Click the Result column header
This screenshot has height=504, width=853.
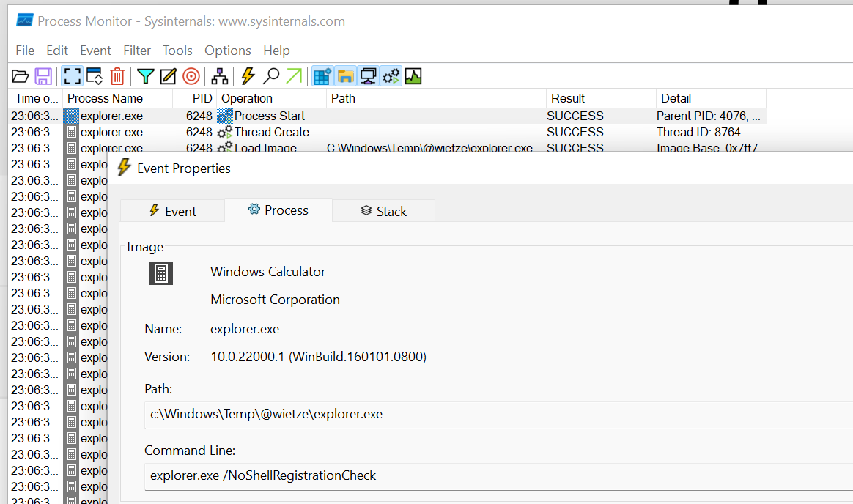point(601,98)
